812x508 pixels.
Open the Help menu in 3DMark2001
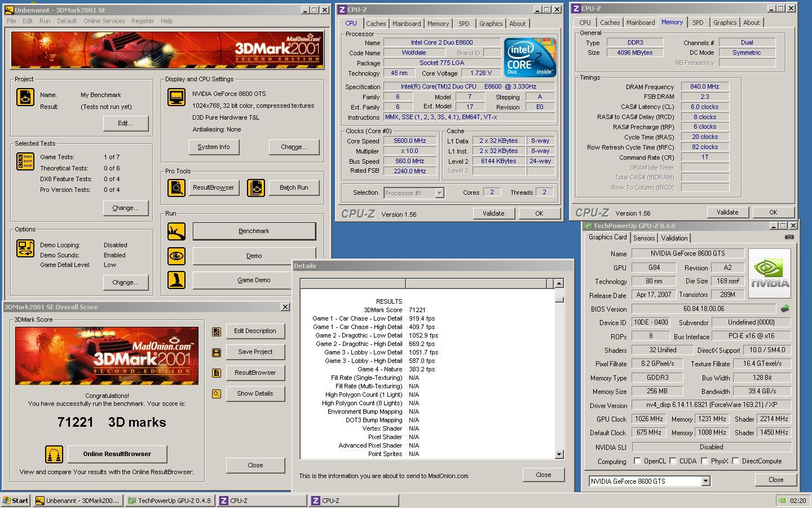click(166, 21)
